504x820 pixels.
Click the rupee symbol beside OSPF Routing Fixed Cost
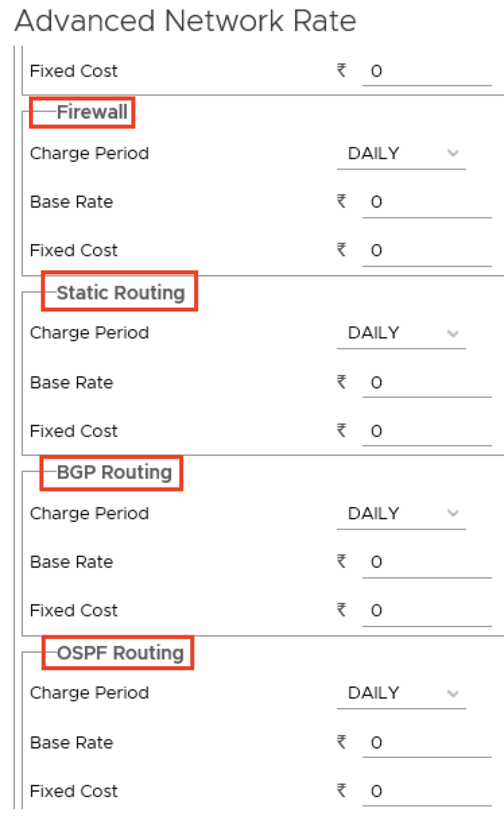click(342, 791)
